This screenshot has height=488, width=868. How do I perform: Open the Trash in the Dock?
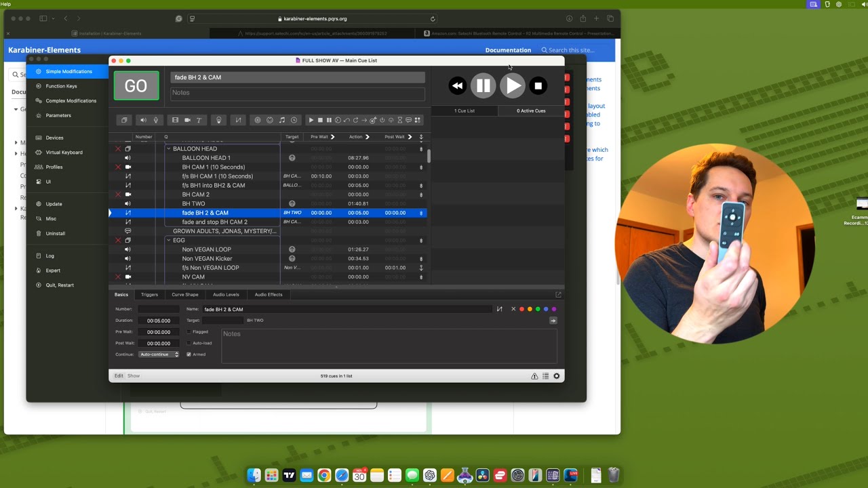pyautogui.click(x=613, y=475)
